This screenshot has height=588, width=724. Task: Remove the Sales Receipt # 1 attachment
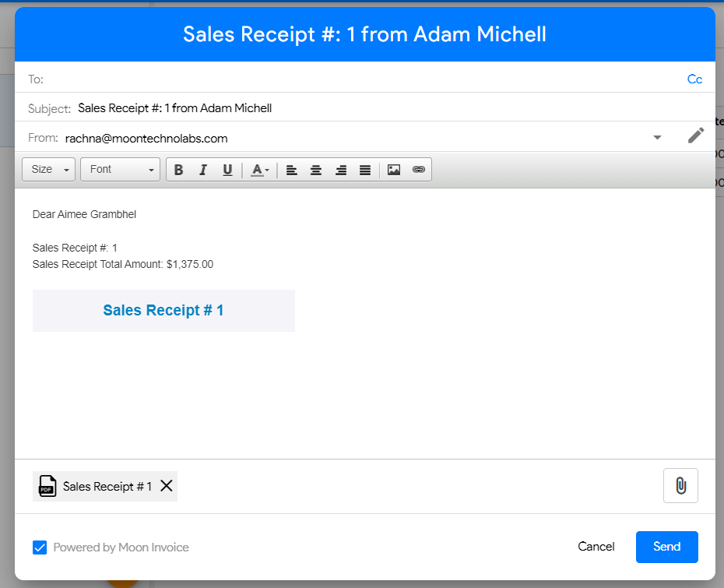click(x=167, y=485)
